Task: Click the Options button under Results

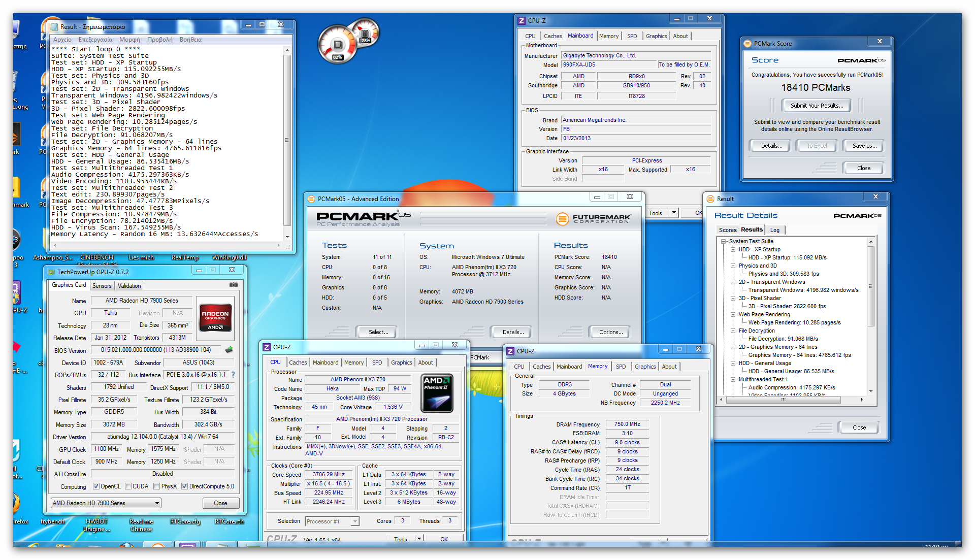Action: pyautogui.click(x=610, y=332)
